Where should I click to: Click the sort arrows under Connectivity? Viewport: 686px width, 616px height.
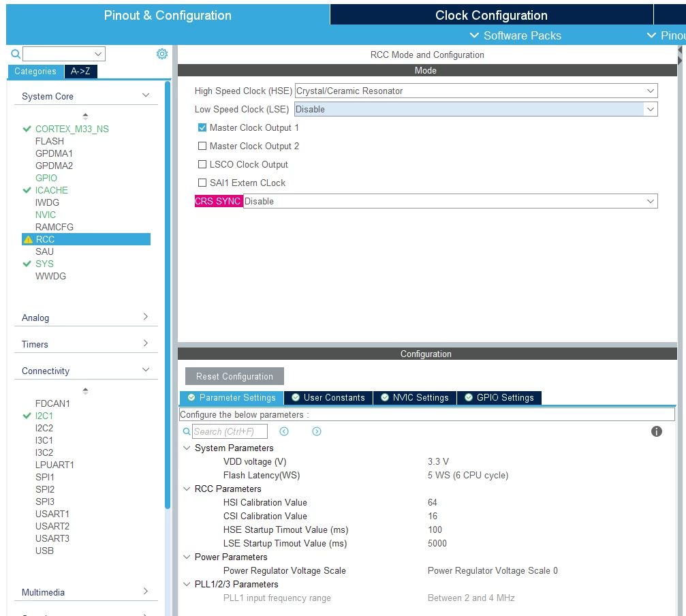pos(85,390)
